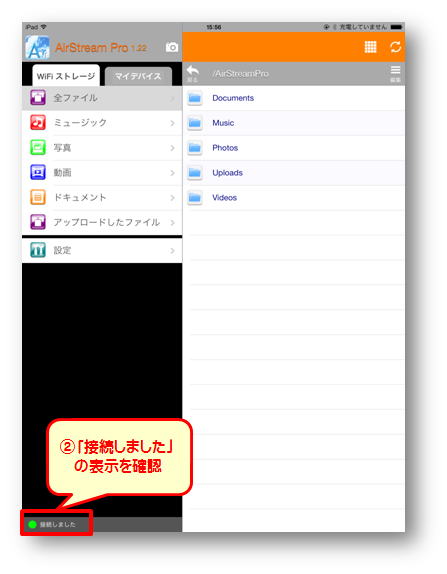Switch to grid view icon
Screen dimensions: 447x574
[x=370, y=47]
